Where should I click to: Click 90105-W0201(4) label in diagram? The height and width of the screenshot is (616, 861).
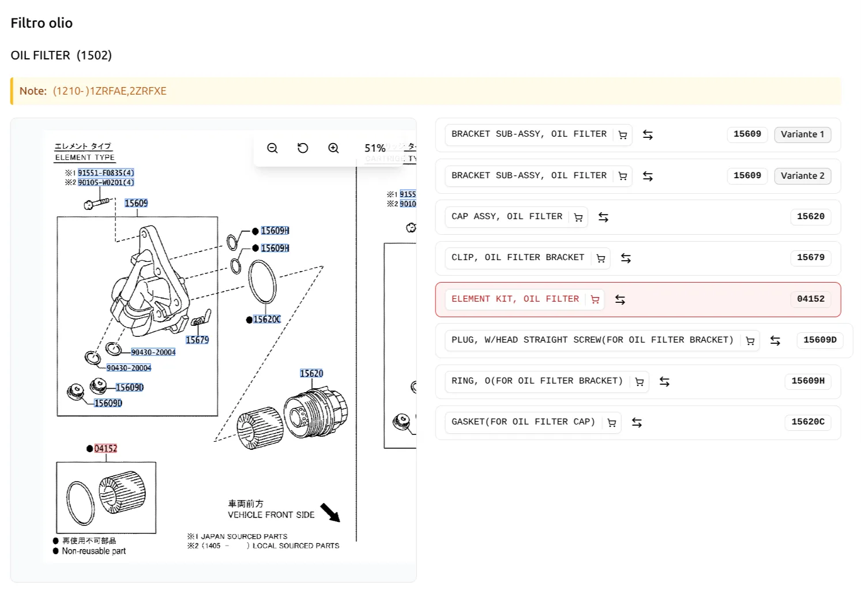tap(106, 183)
